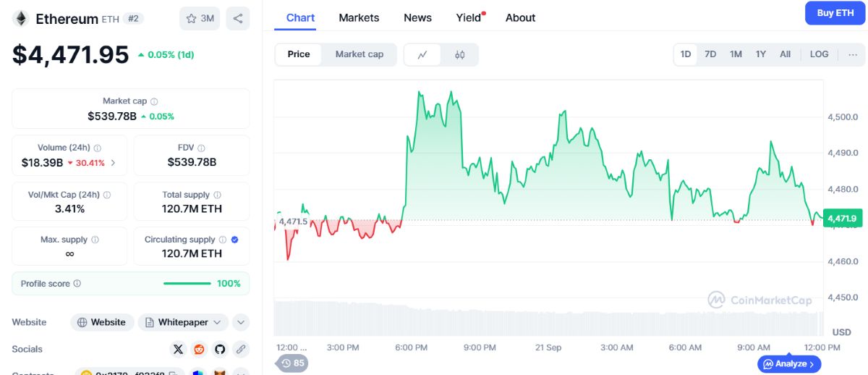Click the #2 rank badge
The height and width of the screenshot is (375, 868).
point(133,19)
